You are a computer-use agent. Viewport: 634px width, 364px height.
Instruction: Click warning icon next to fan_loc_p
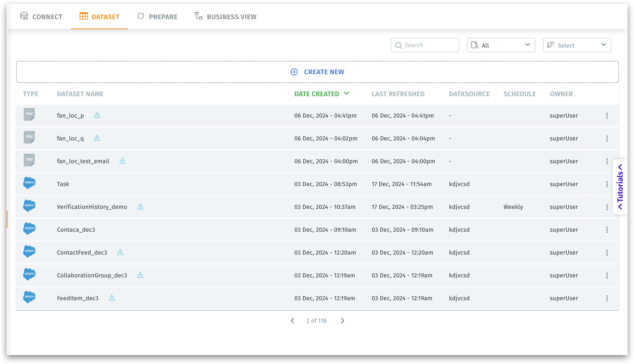point(97,115)
